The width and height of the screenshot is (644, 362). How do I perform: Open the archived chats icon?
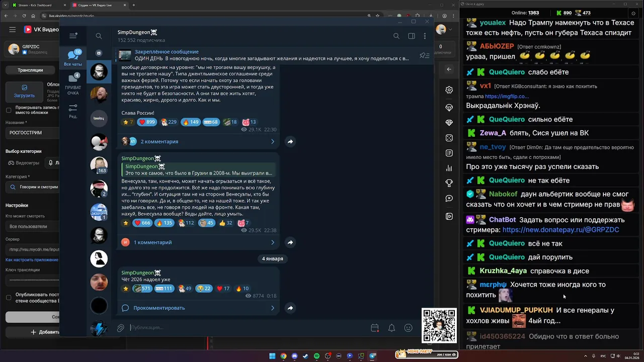tap(99, 53)
